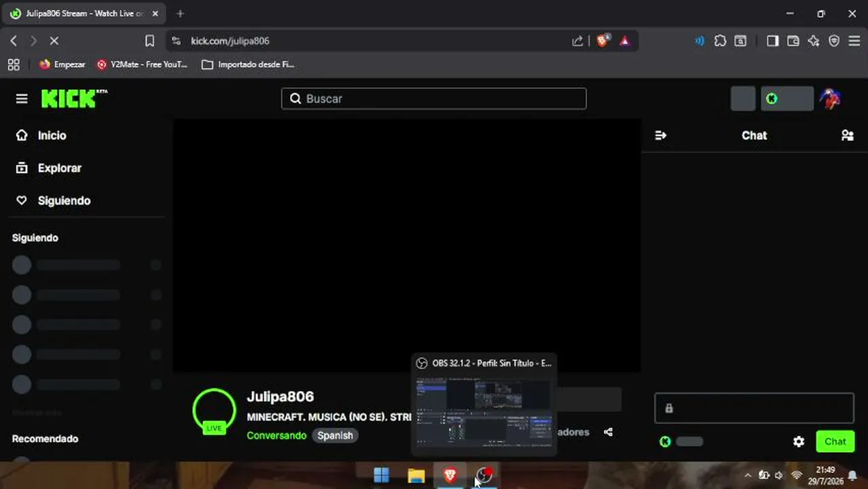Bookmark this page icon
The width and height of the screenshot is (868, 489).
[149, 41]
